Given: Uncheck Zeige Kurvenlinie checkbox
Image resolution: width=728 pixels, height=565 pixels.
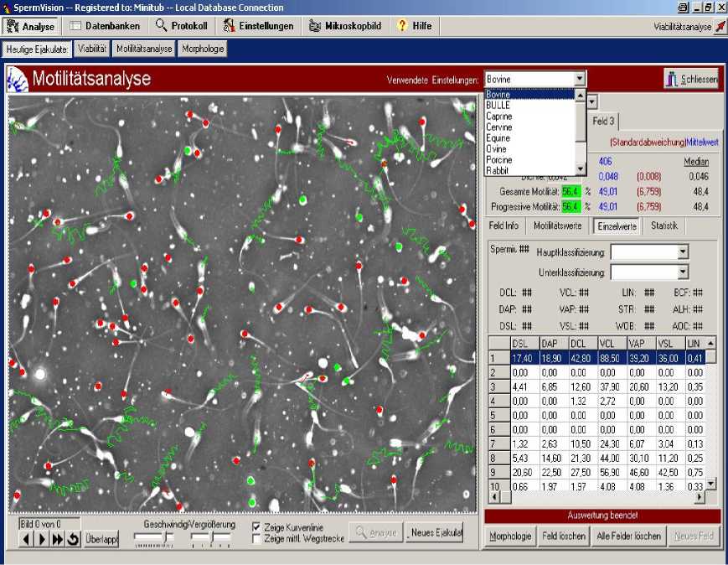Looking at the screenshot, I should [257, 526].
